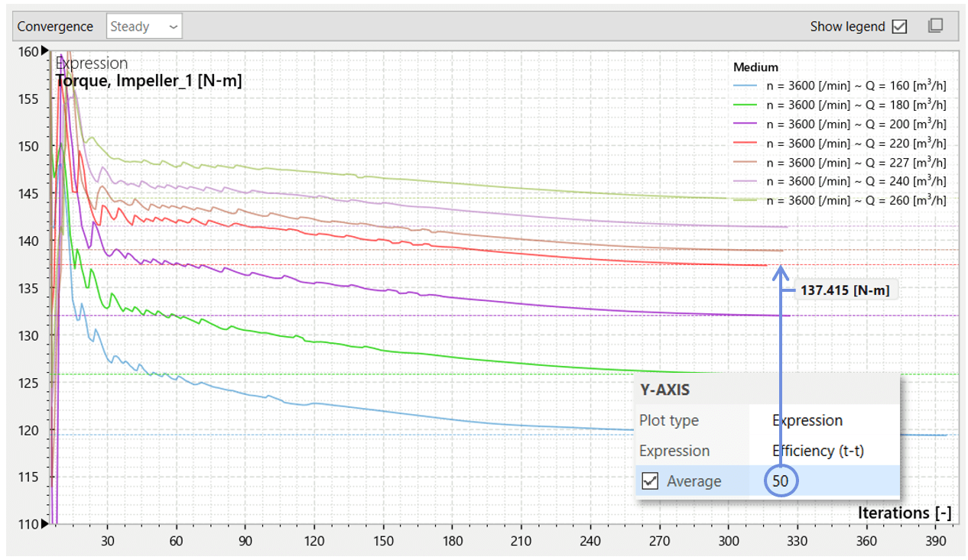The image size is (968, 560).
Task: Click legend entry Q = 160 [m3/h]
Action: (840, 87)
